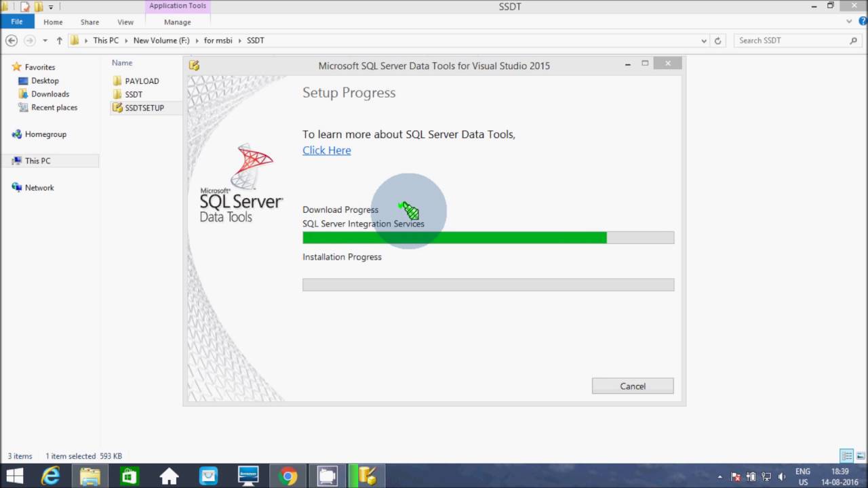Select Homegroup in the navigation pane
Image resolution: width=868 pixels, height=488 pixels.
[x=45, y=134]
